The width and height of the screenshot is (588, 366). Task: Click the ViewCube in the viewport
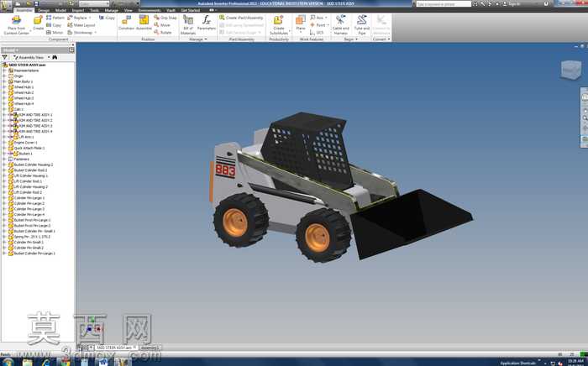point(570,70)
